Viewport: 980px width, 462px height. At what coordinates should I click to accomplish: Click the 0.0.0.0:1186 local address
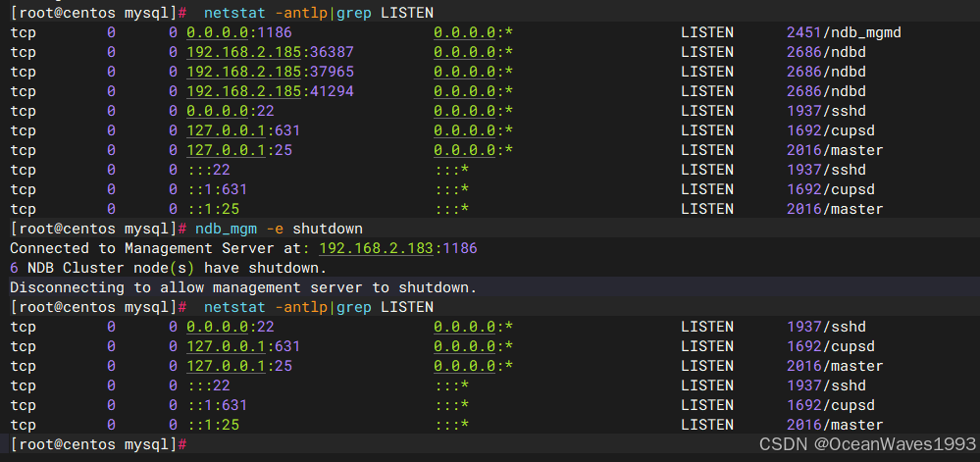click(239, 32)
